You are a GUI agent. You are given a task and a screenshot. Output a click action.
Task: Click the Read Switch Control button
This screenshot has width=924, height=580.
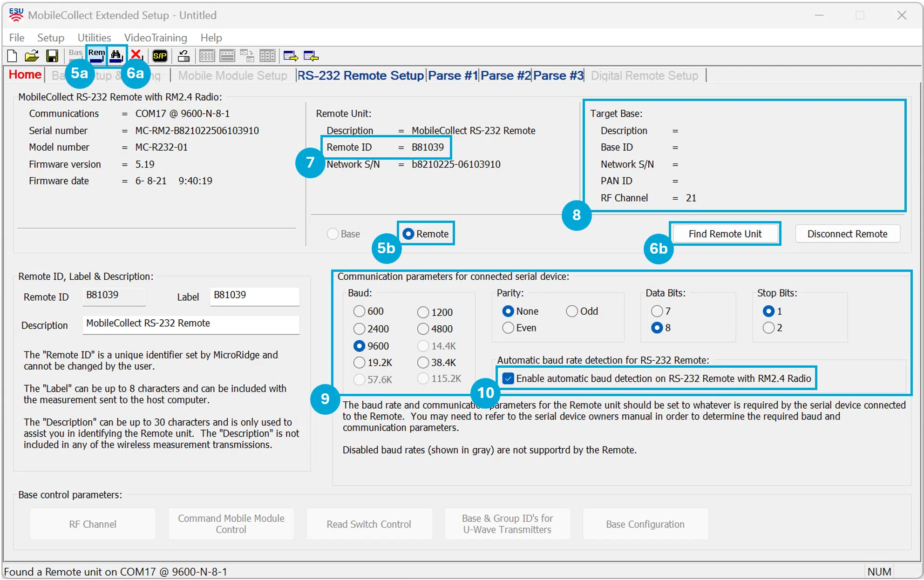pyautogui.click(x=369, y=524)
